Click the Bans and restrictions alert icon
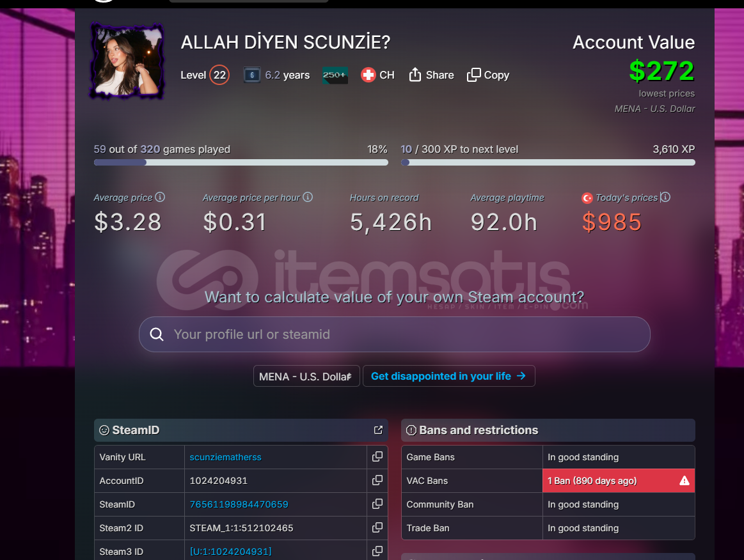Viewport: 744px width, 560px height. (x=411, y=430)
